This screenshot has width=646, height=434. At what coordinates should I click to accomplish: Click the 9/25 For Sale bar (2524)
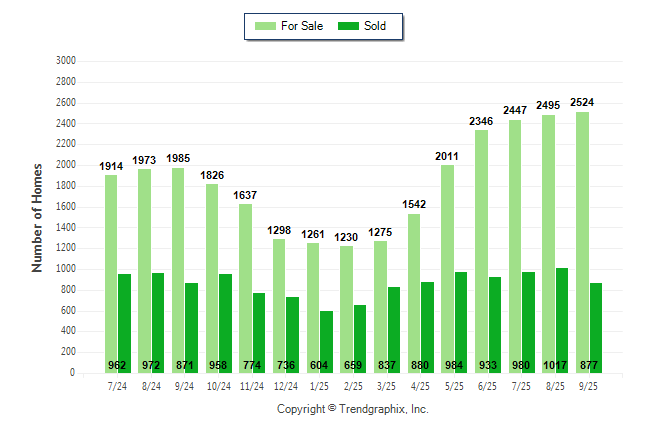click(x=582, y=242)
